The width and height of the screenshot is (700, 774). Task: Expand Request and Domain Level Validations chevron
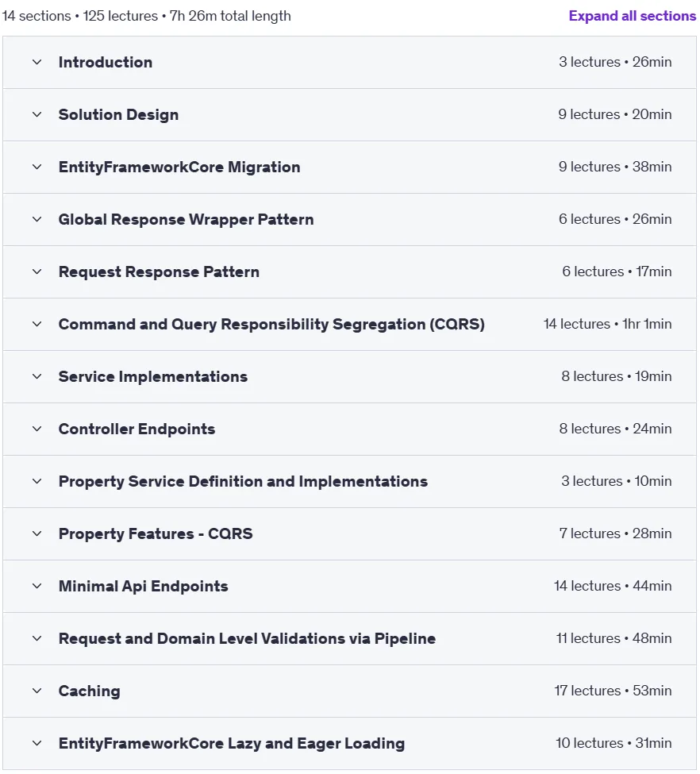[x=37, y=638]
